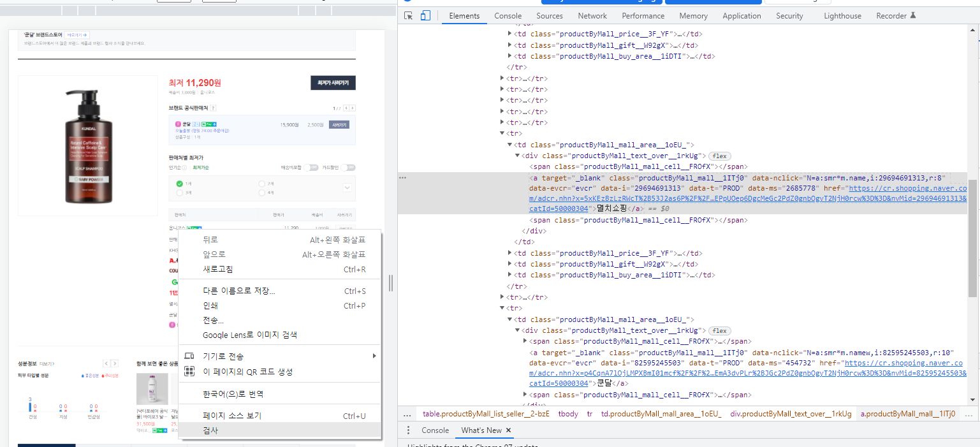Choose 다른 이름으로 저장 in the context menu

point(280,291)
